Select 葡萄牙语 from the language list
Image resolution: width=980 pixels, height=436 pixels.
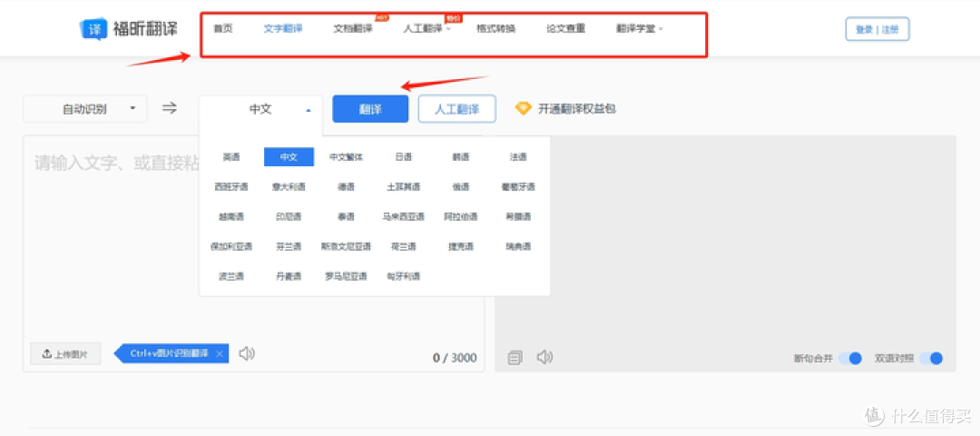[518, 187]
